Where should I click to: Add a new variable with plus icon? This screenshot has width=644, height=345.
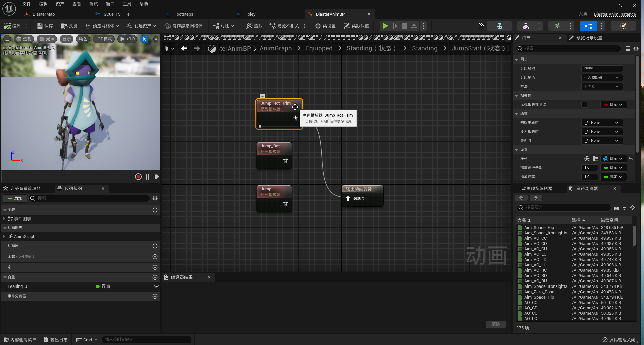tap(155, 277)
